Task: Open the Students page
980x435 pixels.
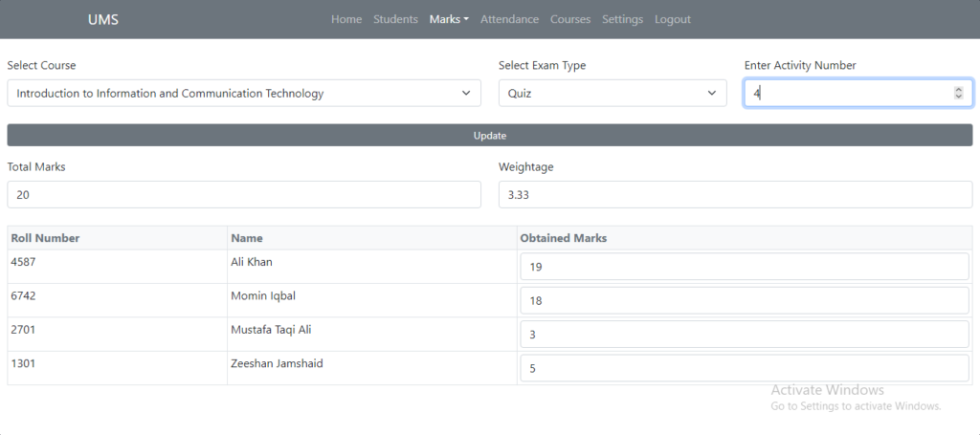Action: pyautogui.click(x=395, y=19)
